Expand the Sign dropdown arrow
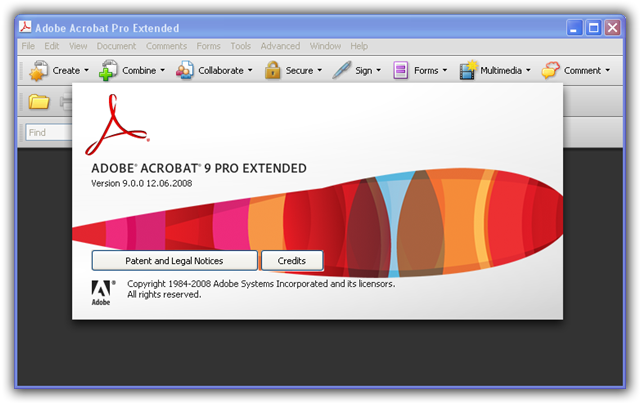This screenshot has width=640, height=403. 378,70
